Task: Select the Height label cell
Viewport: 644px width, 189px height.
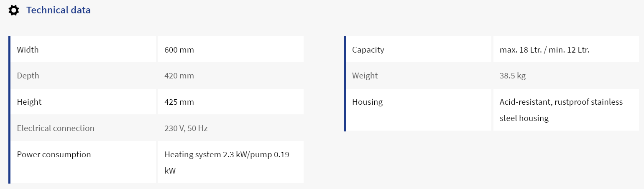Action: coord(83,102)
